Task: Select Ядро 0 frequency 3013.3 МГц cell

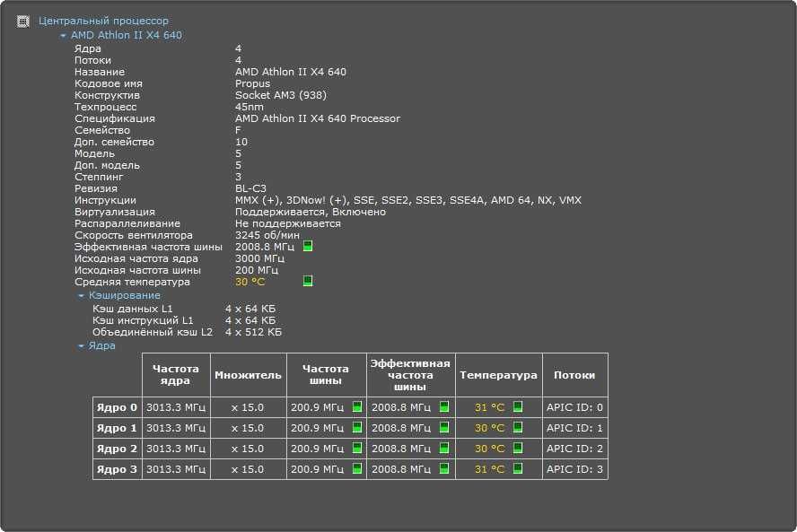Action: pos(176,407)
